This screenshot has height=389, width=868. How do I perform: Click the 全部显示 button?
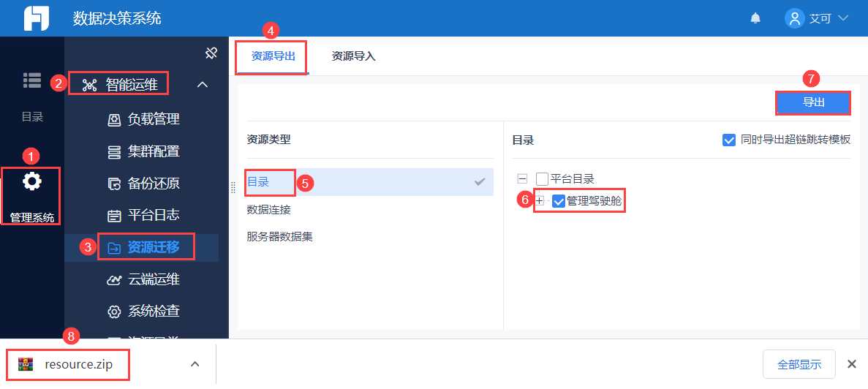(x=799, y=364)
